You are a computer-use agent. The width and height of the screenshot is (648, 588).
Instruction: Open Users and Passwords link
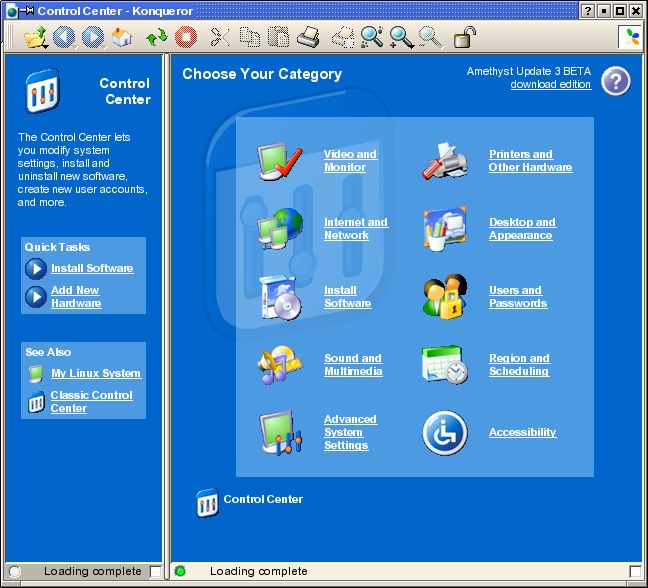coord(518,297)
